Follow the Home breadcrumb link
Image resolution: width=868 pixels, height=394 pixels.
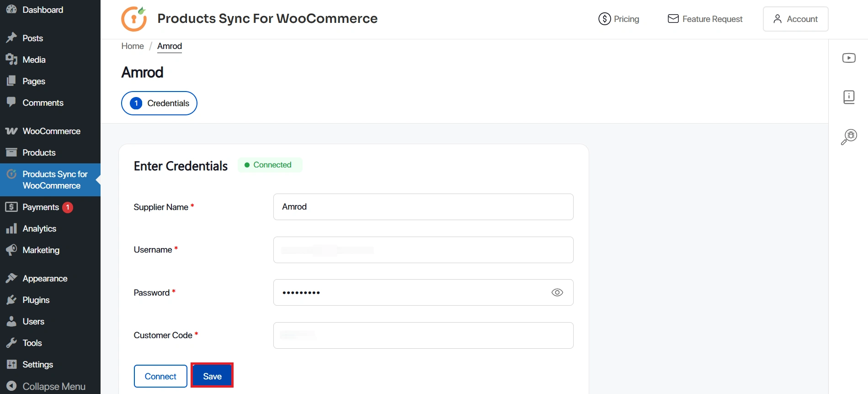pyautogui.click(x=133, y=46)
